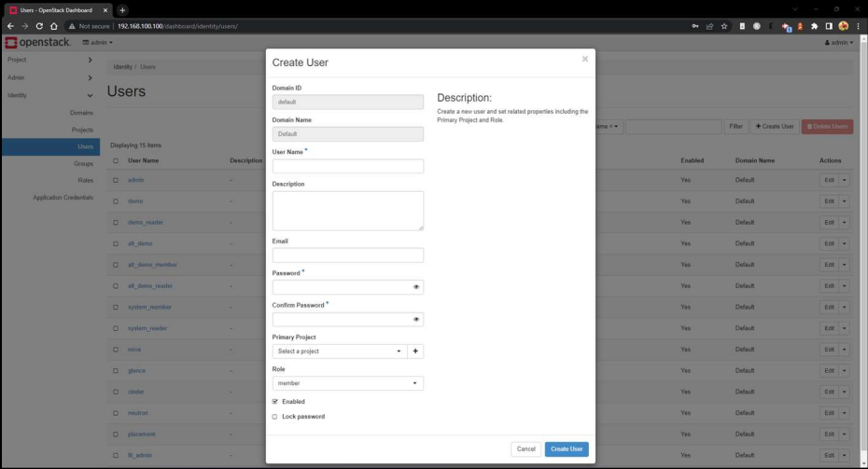Open a new browser tab
This screenshot has height=469, width=868.
tap(122, 9)
